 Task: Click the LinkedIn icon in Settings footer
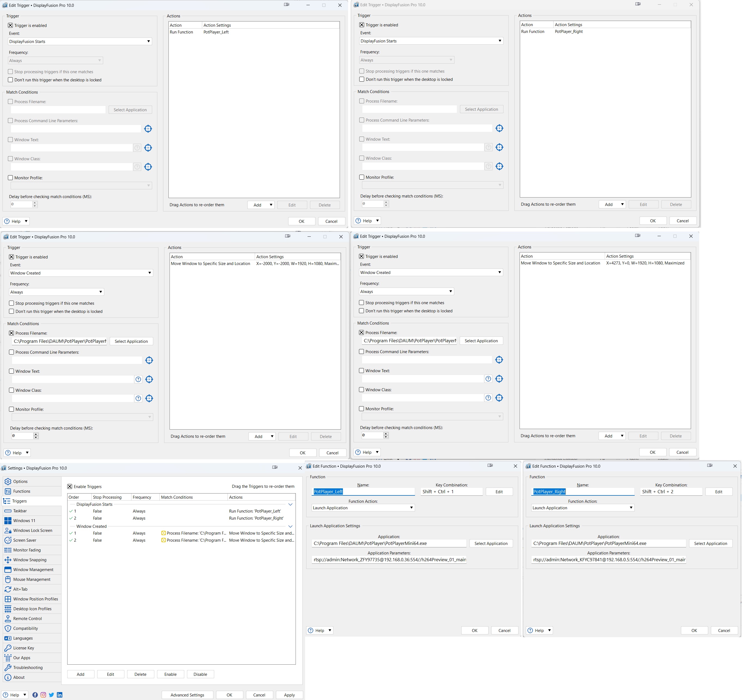(x=59, y=695)
